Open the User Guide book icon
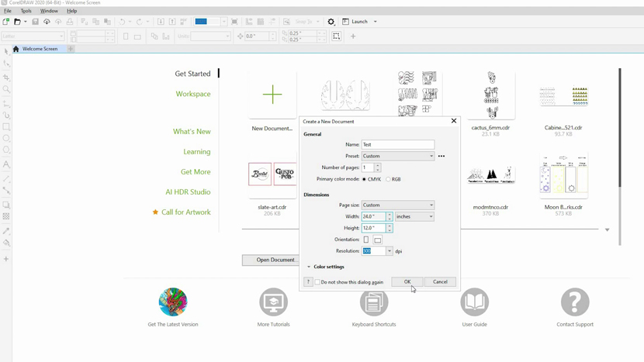The width and height of the screenshot is (644, 362). 474,302
